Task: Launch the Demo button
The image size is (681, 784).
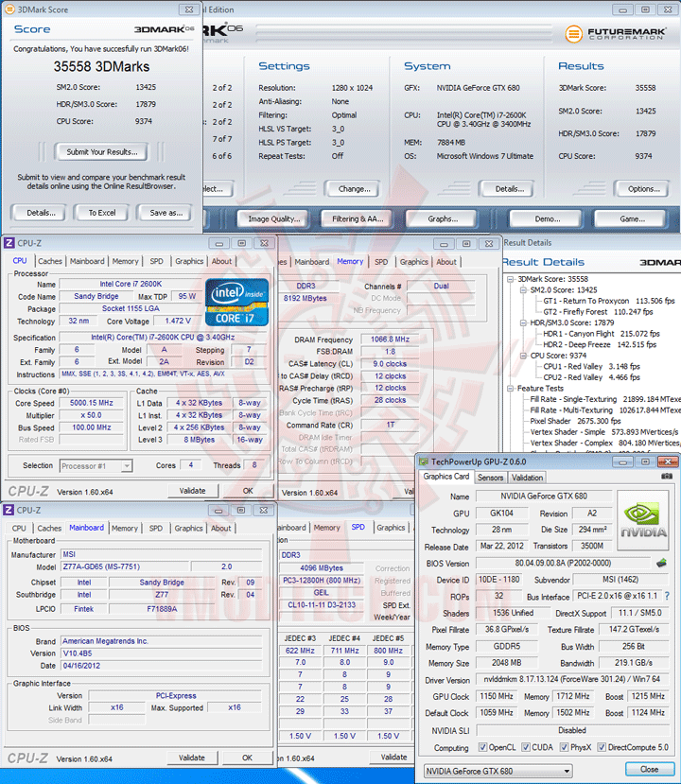Action: [547, 219]
